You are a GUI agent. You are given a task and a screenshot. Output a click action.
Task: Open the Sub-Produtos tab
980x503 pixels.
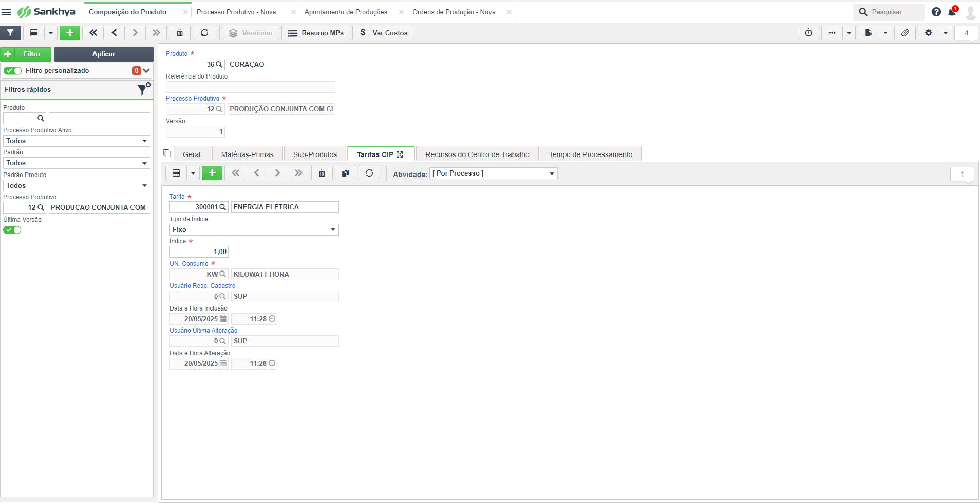(x=315, y=154)
